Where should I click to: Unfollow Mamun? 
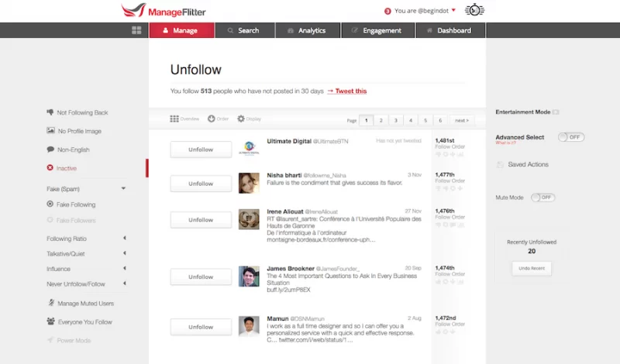point(201,327)
